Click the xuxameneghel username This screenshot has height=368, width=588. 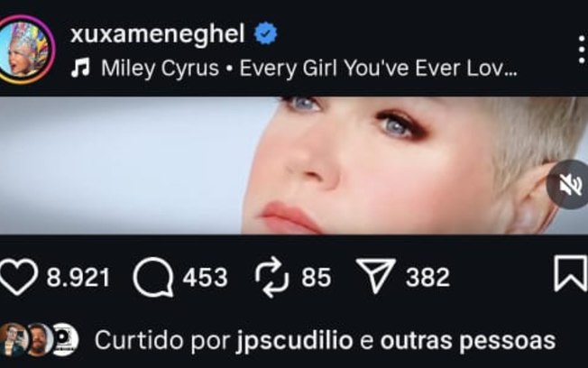pos(158,33)
